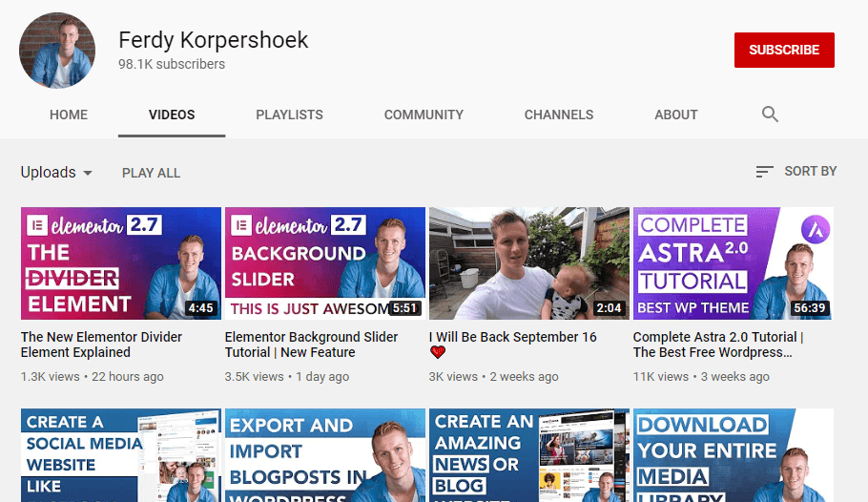The image size is (868, 502).
Task: Open the Channels tab
Action: (559, 115)
